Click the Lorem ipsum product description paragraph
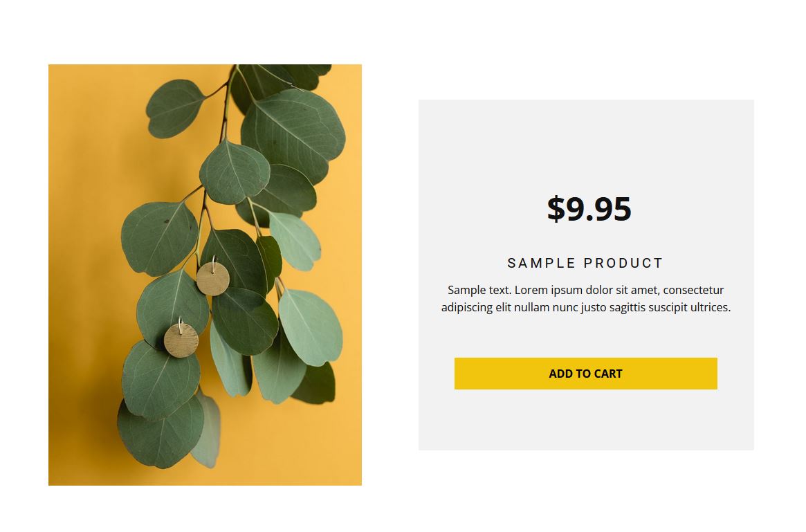This screenshot has height=532, width=806. [585, 299]
